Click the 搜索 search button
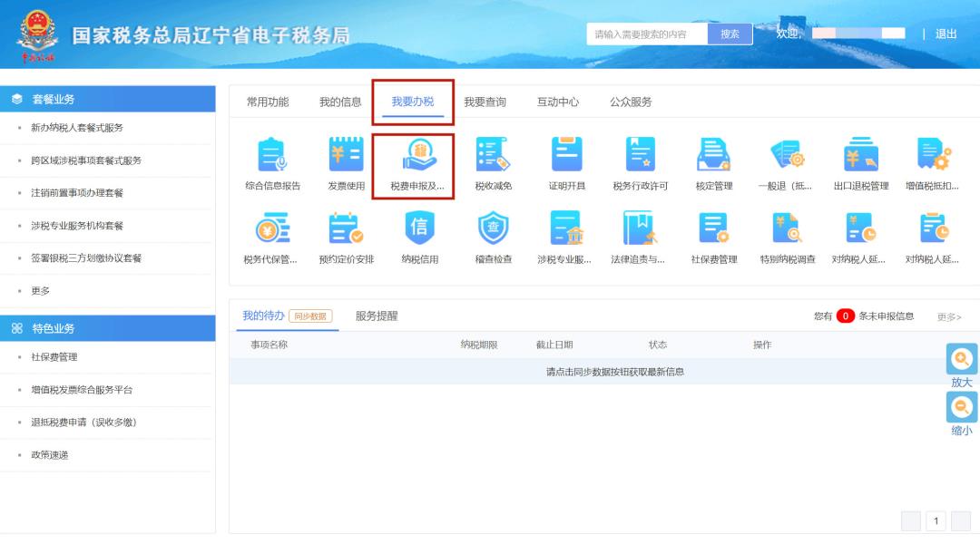 (x=730, y=34)
